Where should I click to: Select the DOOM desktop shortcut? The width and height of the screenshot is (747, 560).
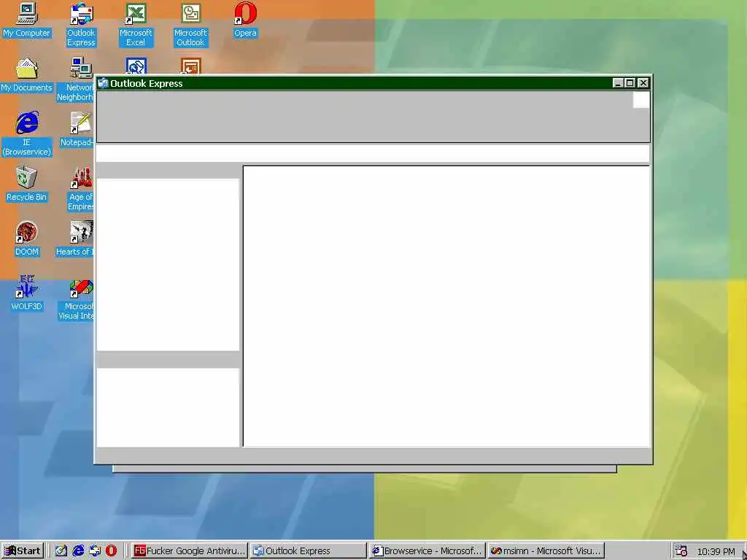tap(27, 239)
